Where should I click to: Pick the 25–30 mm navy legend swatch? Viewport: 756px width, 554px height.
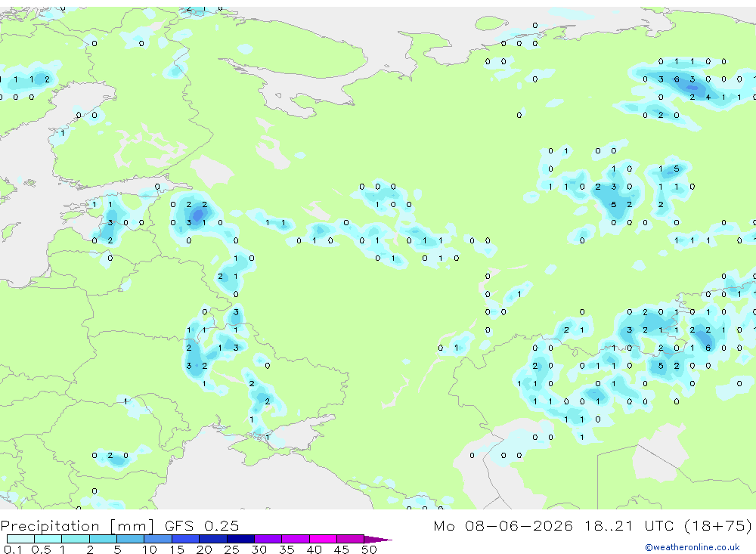[240, 539]
